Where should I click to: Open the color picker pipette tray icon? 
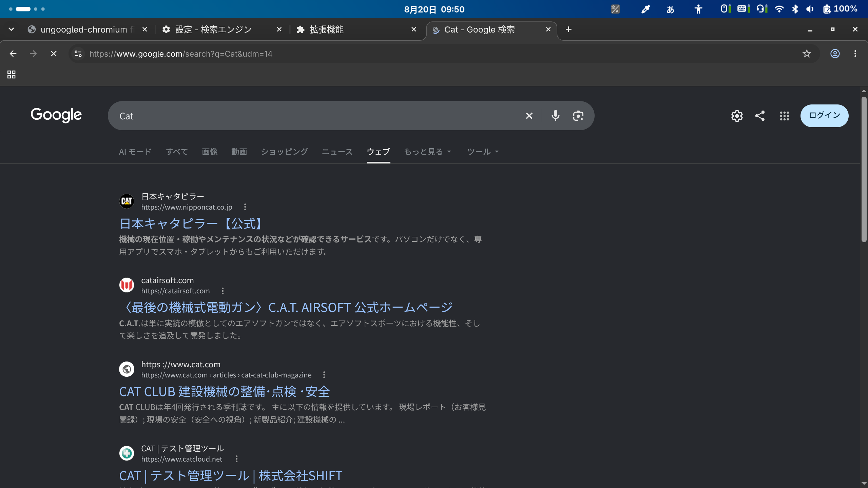click(x=645, y=9)
